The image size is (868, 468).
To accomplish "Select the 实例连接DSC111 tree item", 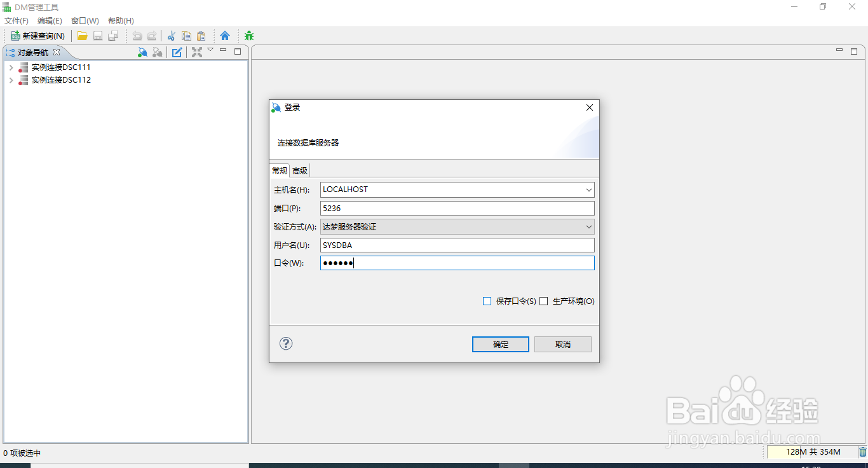I will [x=61, y=67].
